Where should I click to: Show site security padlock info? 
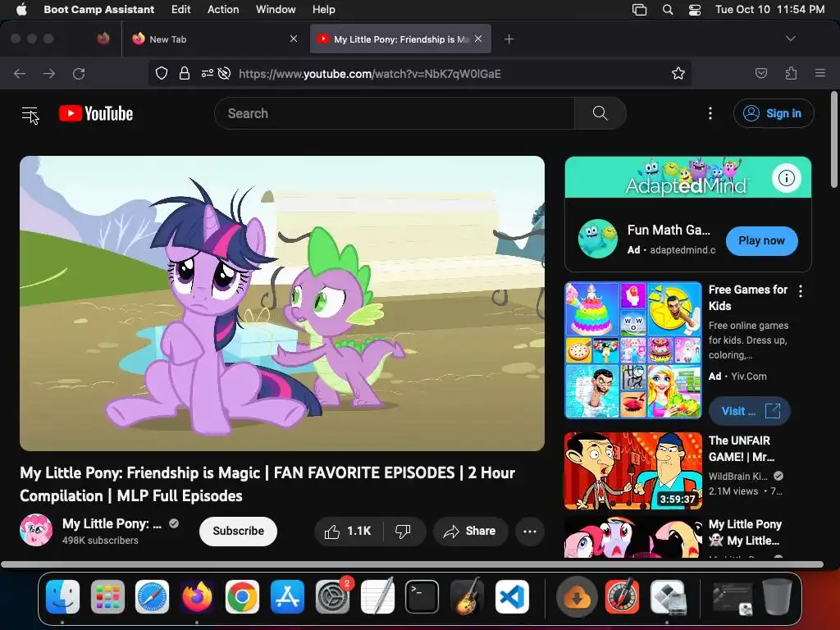click(x=185, y=73)
